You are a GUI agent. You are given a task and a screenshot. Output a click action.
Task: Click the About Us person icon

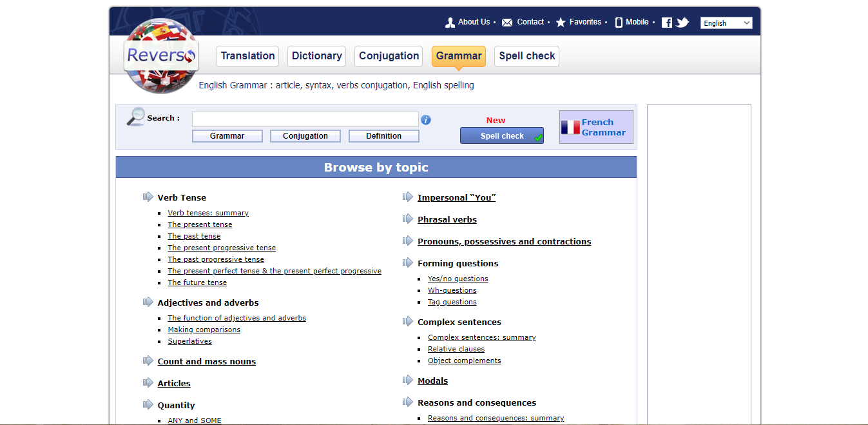click(x=450, y=23)
